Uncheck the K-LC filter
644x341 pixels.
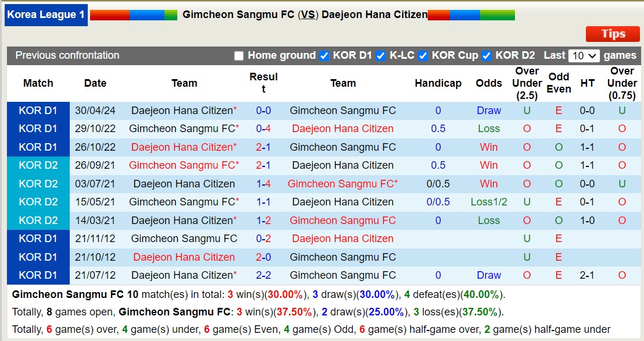point(381,56)
